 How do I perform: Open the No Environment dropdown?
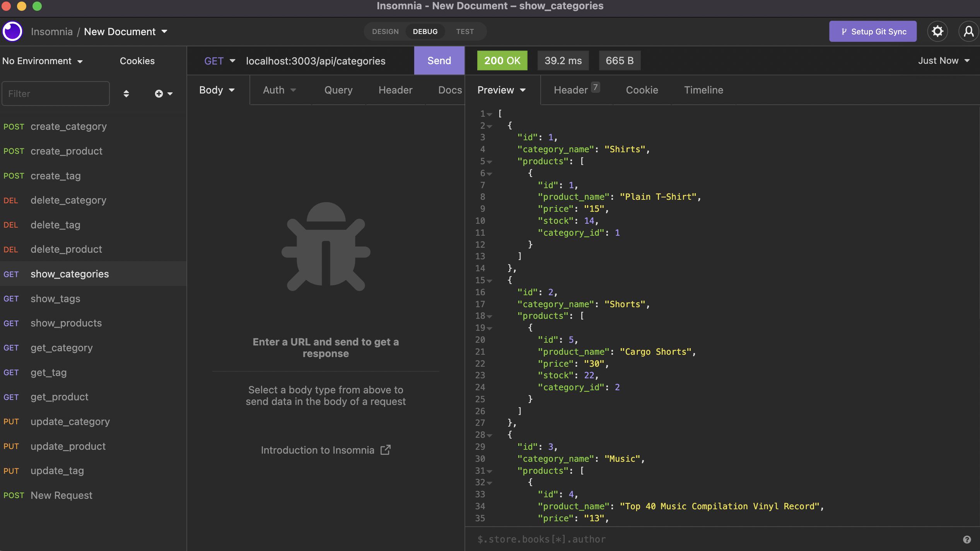click(43, 61)
